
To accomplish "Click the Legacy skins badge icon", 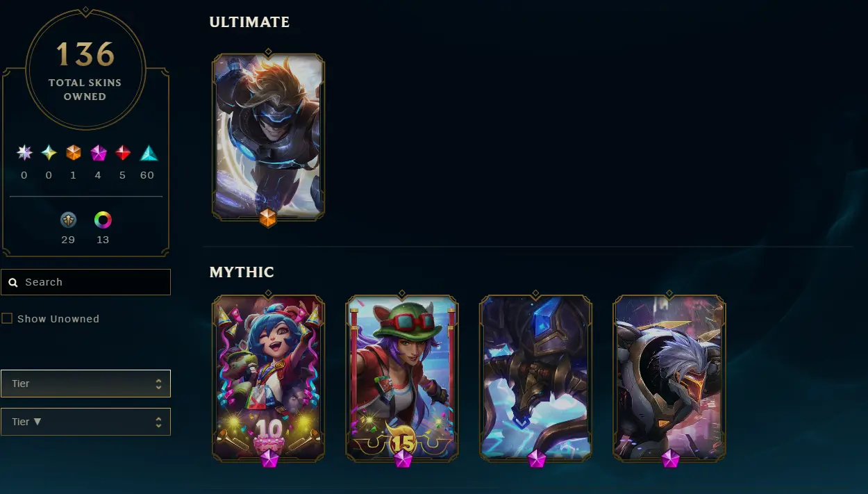I will click(68, 220).
